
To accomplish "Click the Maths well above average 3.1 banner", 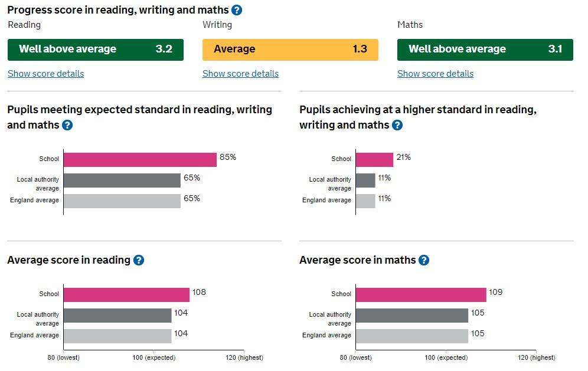I will tap(485, 50).
